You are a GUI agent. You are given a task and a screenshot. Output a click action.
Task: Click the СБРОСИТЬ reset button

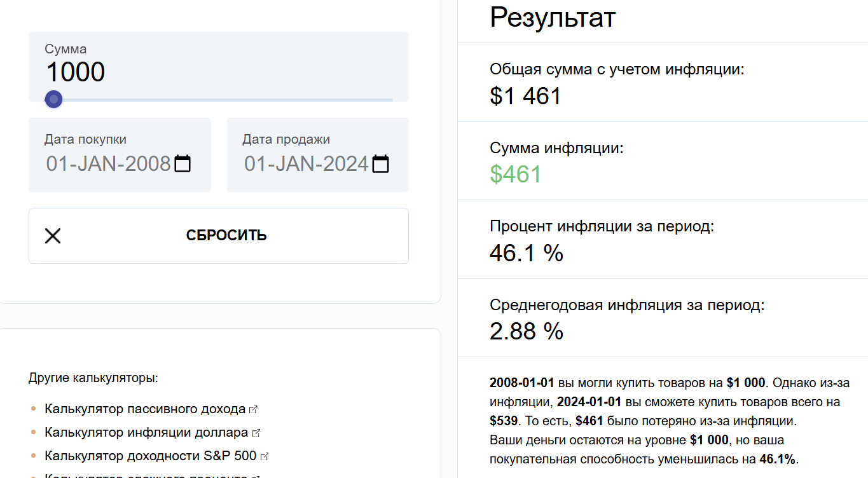[x=219, y=236]
